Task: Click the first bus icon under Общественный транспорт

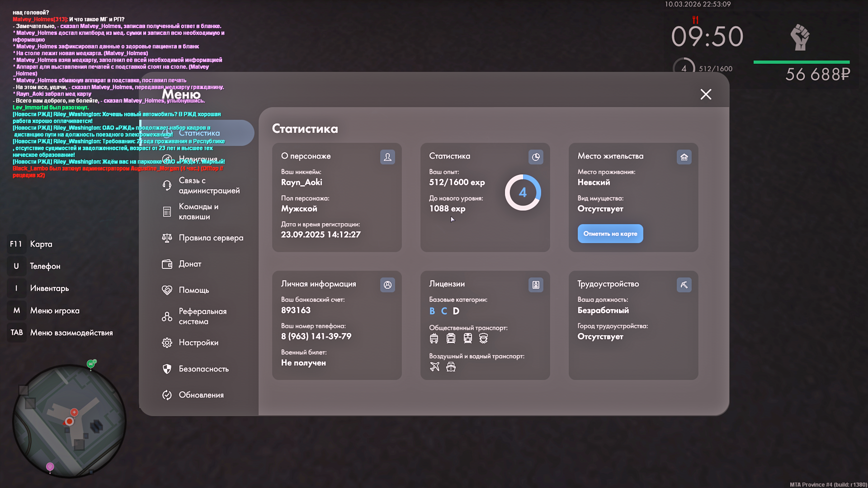Action: [434, 338]
